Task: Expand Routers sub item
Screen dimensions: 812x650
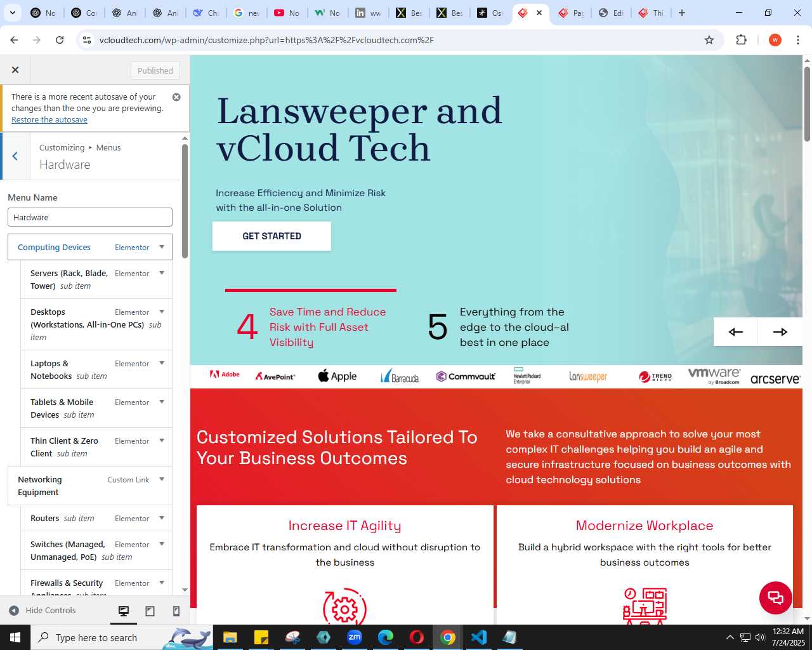Action: coord(162,518)
